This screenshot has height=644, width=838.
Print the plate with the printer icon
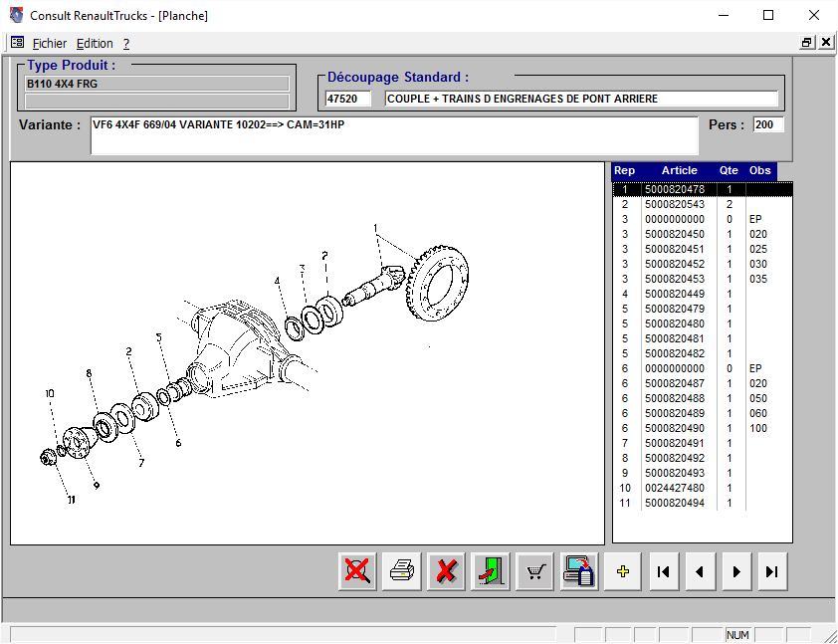click(402, 572)
